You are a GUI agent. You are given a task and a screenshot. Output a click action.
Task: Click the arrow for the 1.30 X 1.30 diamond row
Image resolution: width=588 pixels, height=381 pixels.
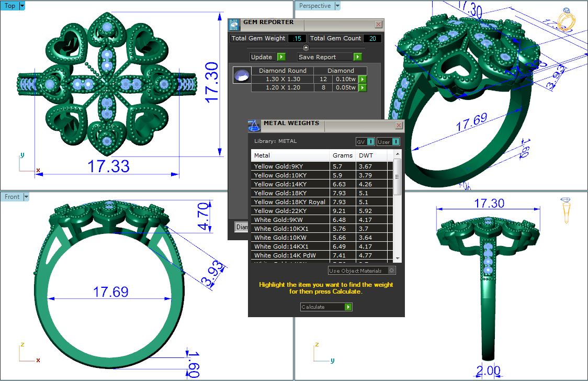click(x=362, y=79)
